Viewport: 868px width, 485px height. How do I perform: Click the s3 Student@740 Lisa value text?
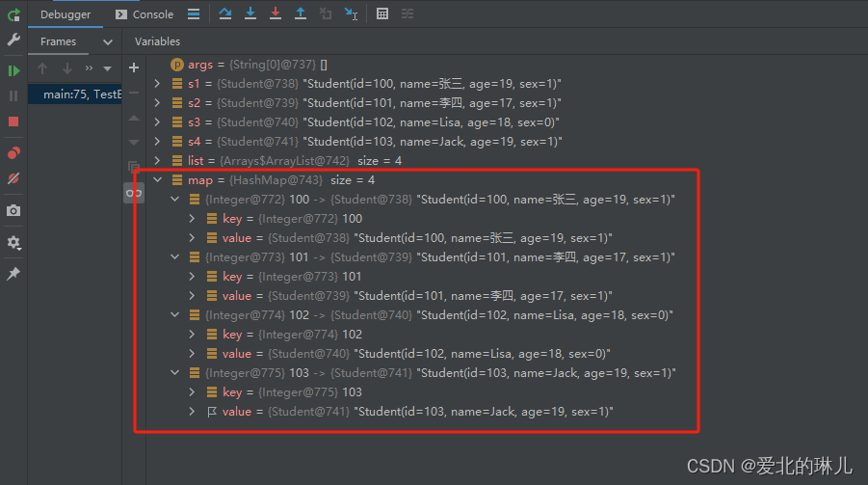tap(433, 121)
